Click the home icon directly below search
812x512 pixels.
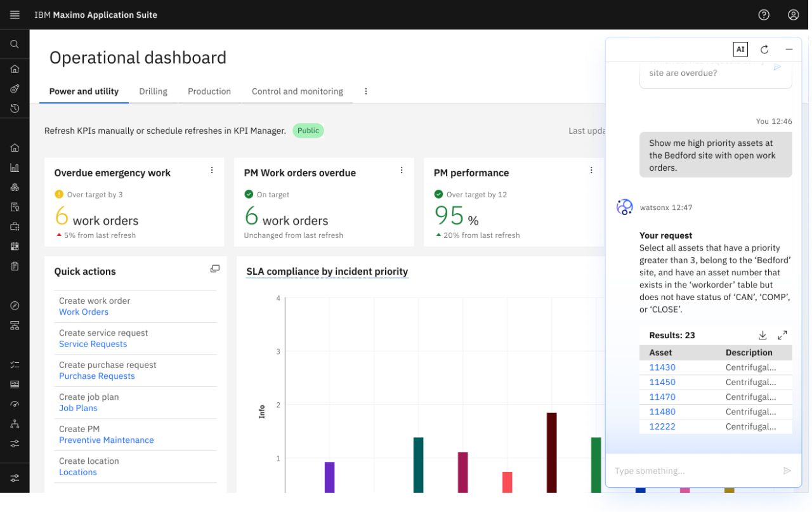click(x=15, y=69)
